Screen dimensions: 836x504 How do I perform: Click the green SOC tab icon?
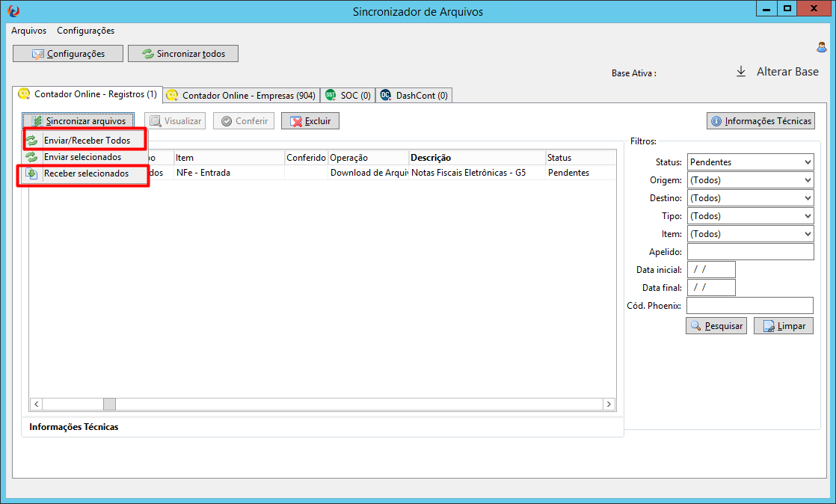331,95
